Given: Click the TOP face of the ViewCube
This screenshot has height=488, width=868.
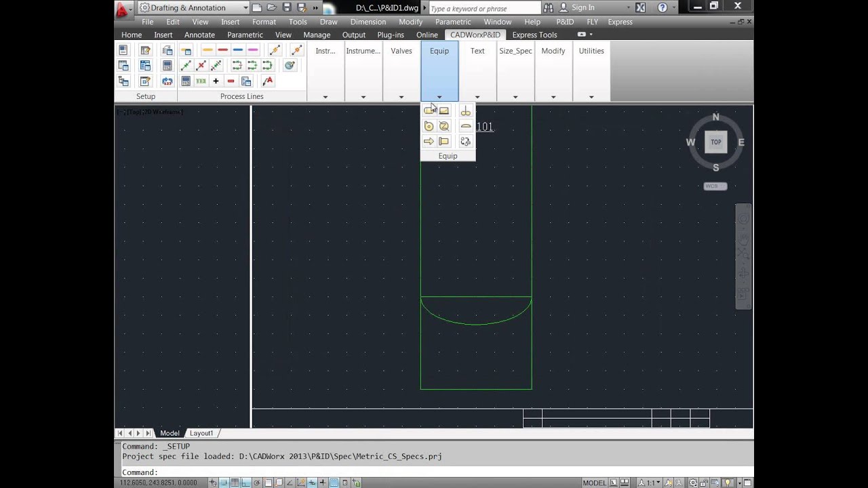Looking at the screenshot, I should point(716,142).
